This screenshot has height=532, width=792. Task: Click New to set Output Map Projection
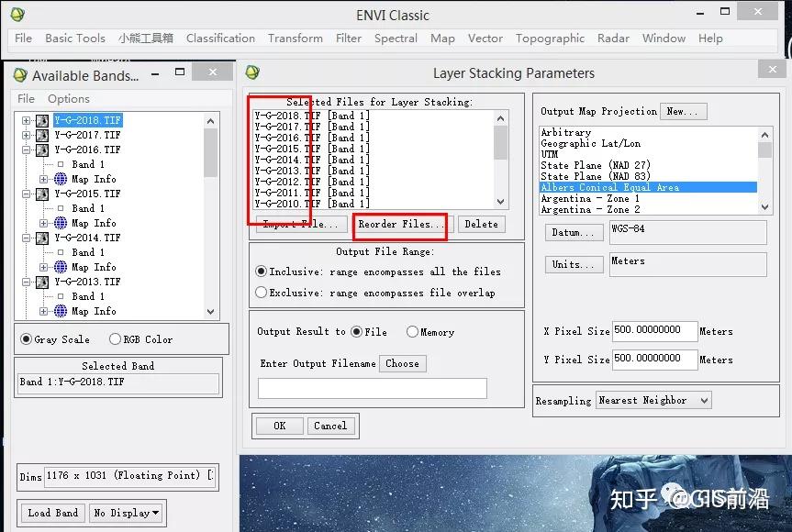(x=683, y=111)
